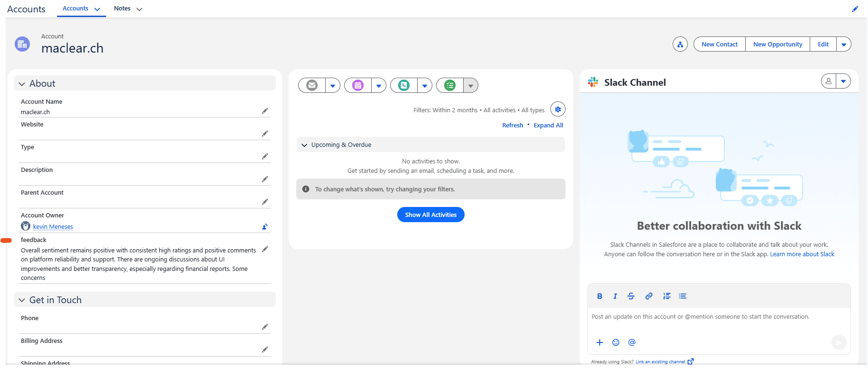Open the Slack Channel panel dropdown arrow

[x=843, y=81]
